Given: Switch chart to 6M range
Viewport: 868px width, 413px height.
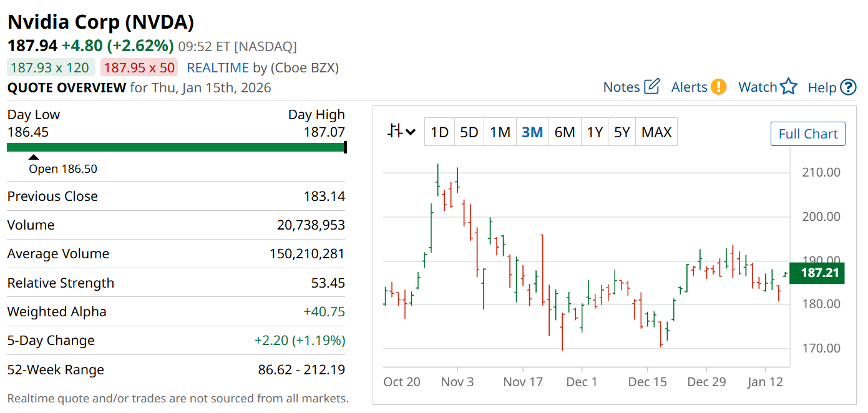Looking at the screenshot, I should [x=565, y=132].
